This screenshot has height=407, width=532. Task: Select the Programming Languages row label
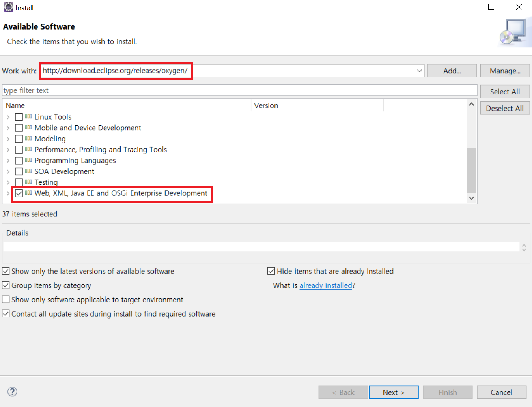click(75, 161)
